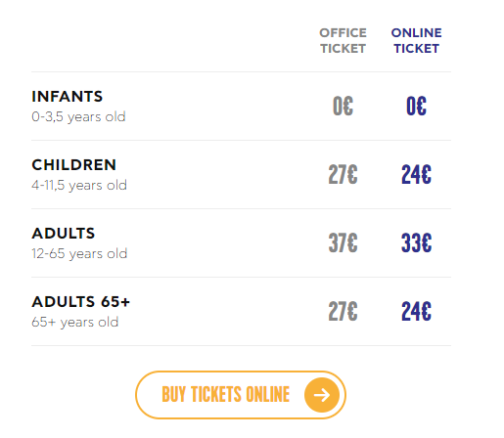Click the Infants online price 0€
The height and width of the screenshot is (438, 504).
click(416, 107)
